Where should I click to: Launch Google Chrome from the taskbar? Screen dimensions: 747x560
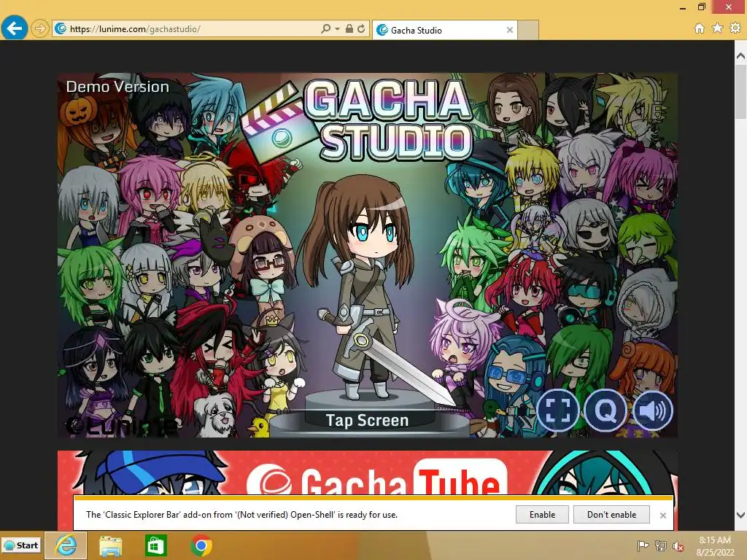(201, 545)
